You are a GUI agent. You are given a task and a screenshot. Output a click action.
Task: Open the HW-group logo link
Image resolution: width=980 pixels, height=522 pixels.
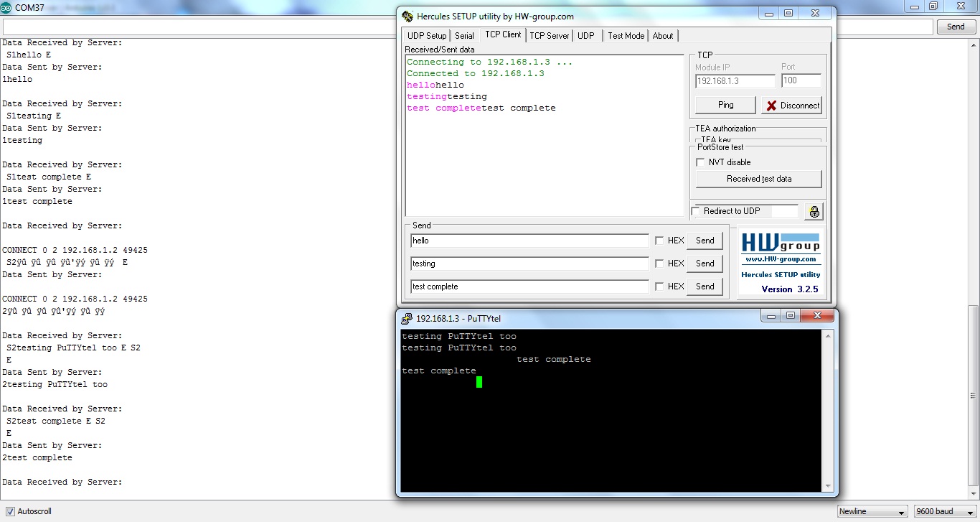point(780,243)
